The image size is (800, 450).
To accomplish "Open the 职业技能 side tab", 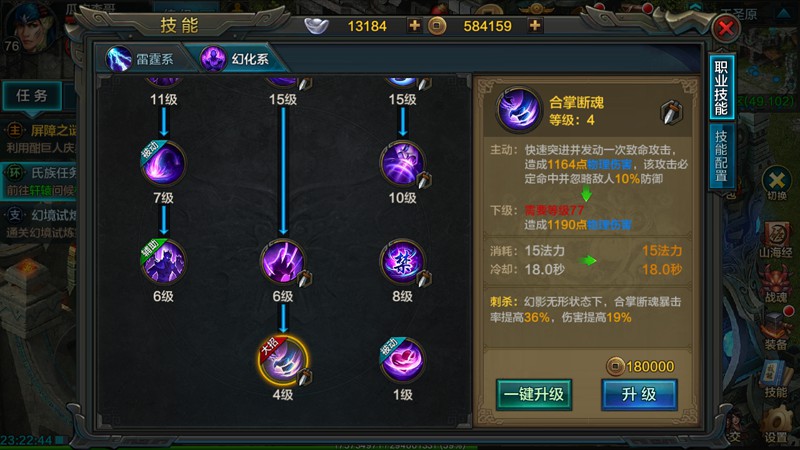I will tap(721, 88).
